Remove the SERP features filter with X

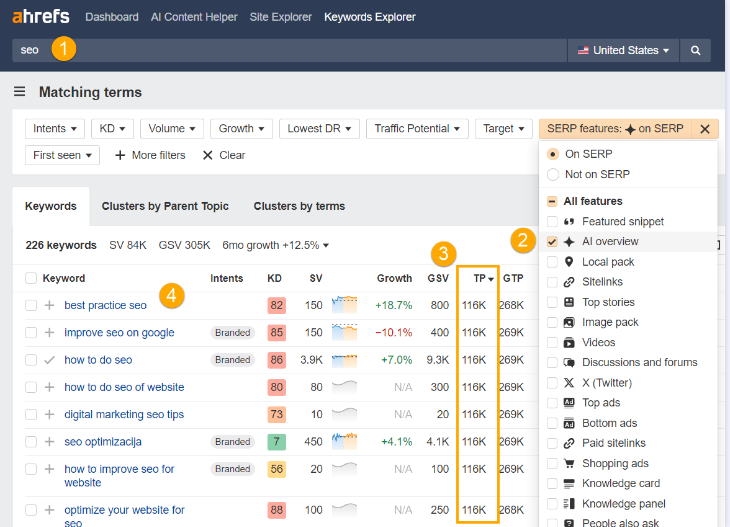[x=704, y=129]
